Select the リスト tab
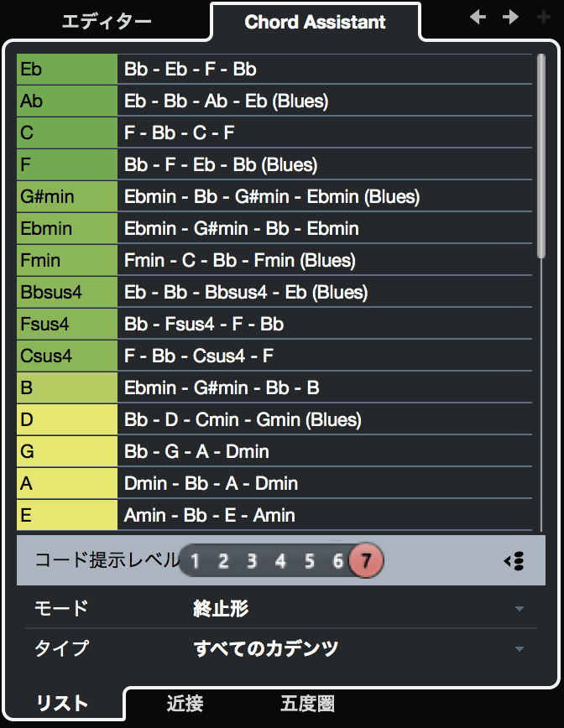564x728 pixels. (63, 705)
